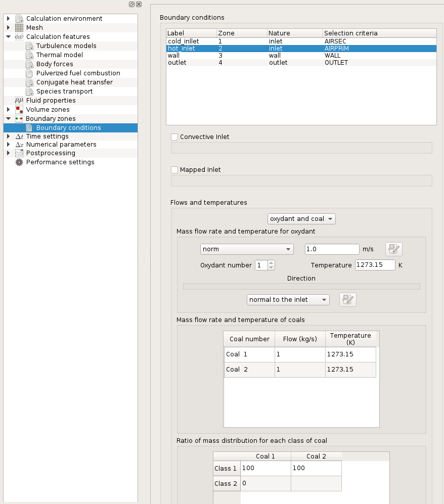The image size is (444, 504).
Task: Expand the Numerical parameters node
Action: 9,145
